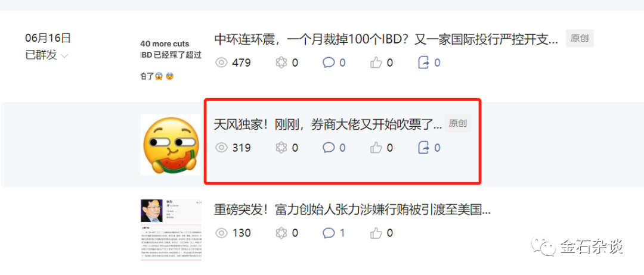This screenshot has width=644, height=275.
Task: Open article 重磅突发！富力创始人张力
Action: tap(353, 210)
